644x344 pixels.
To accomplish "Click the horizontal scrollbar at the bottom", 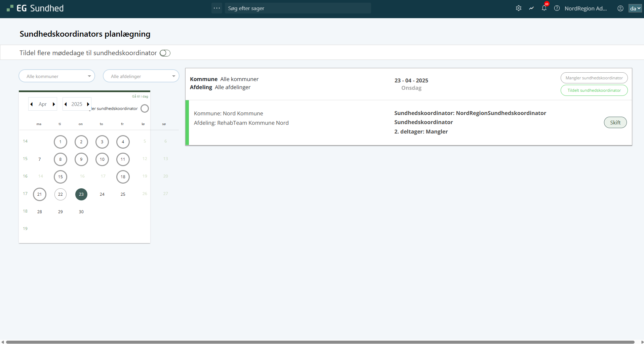I will [320, 342].
